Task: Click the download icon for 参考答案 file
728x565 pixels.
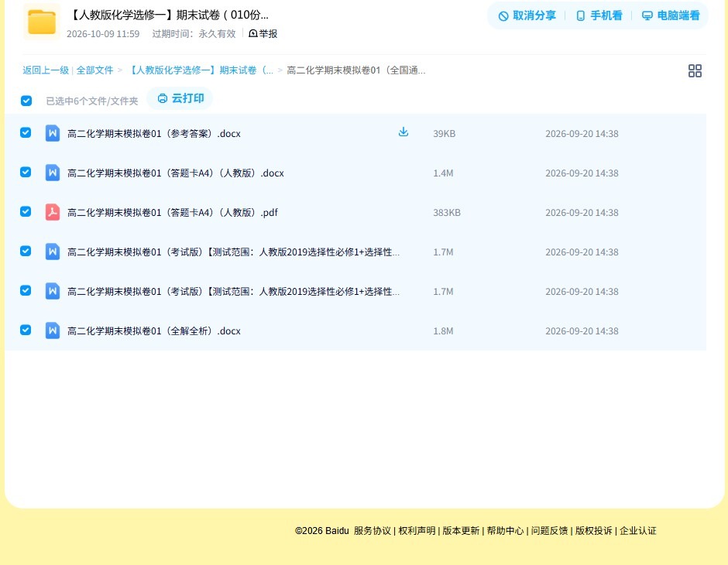Action: [x=403, y=132]
